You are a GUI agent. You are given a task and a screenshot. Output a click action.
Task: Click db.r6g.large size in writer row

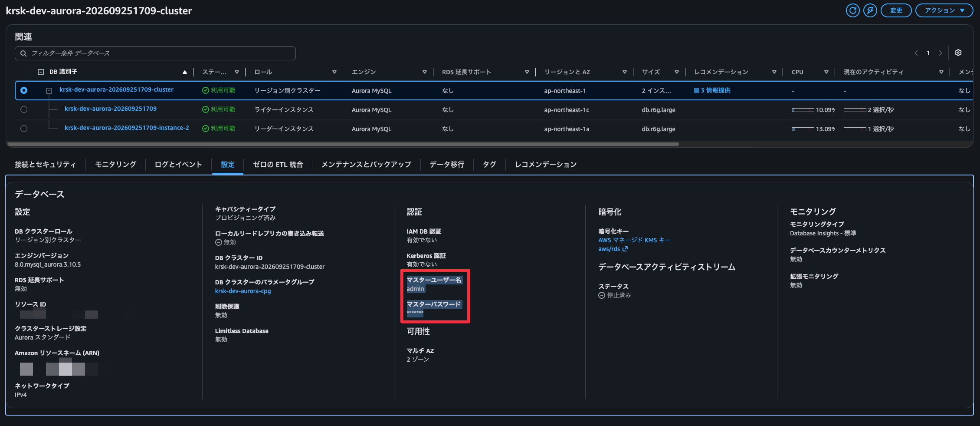659,110
